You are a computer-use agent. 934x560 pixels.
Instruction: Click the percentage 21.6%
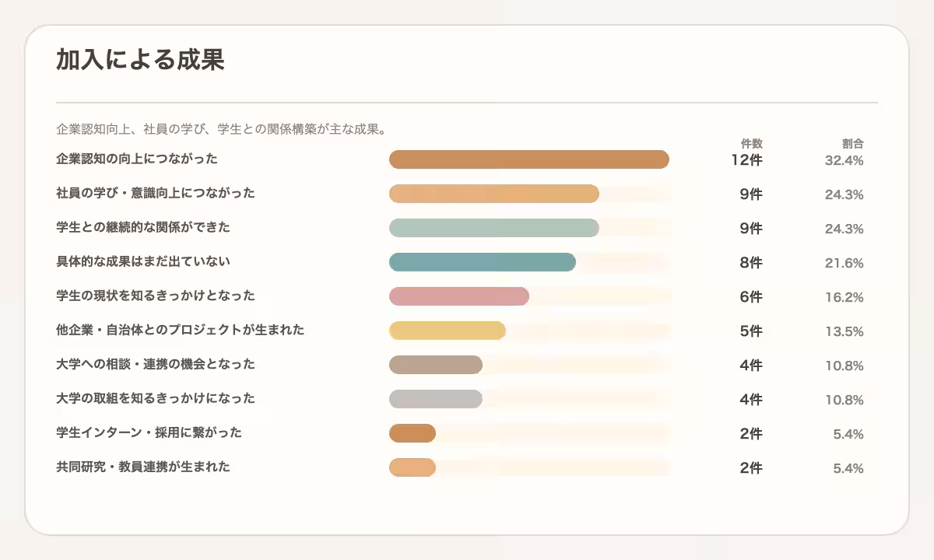(844, 264)
